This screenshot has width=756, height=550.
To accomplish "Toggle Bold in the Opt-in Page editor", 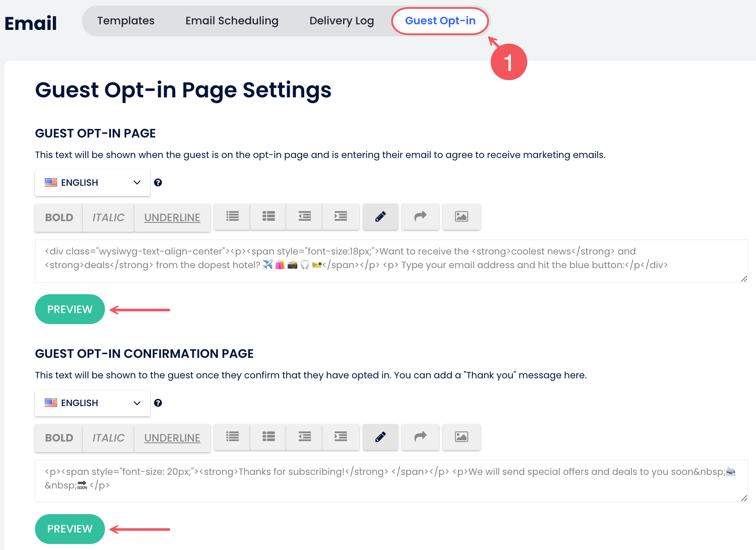I will coord(59,218).
